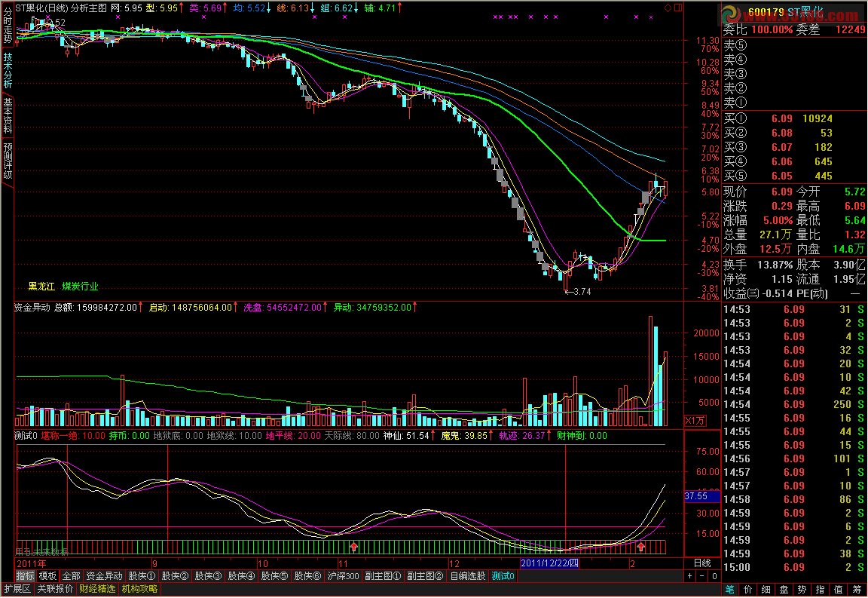Screen dimensions: 868x598
Task: Click the X1万 volume unit marker
Action: pos(694,420)
